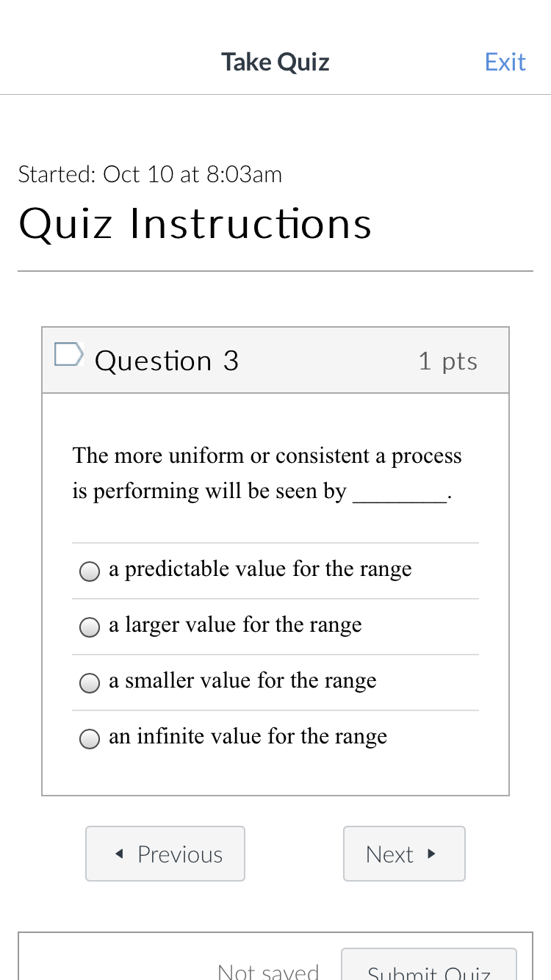Click the '1 pts' label
The width and height of the screenshot is (551, 980).
447,360
